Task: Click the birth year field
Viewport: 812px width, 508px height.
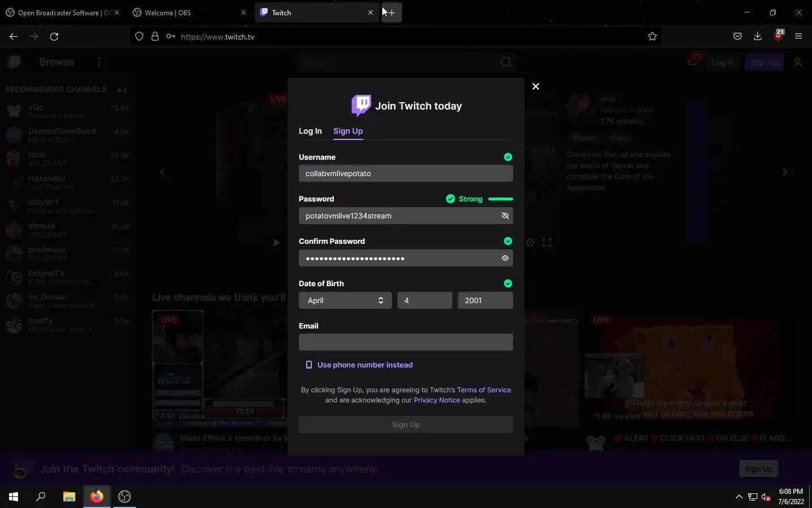Action: pyautogui.click(x=486, y=300)
